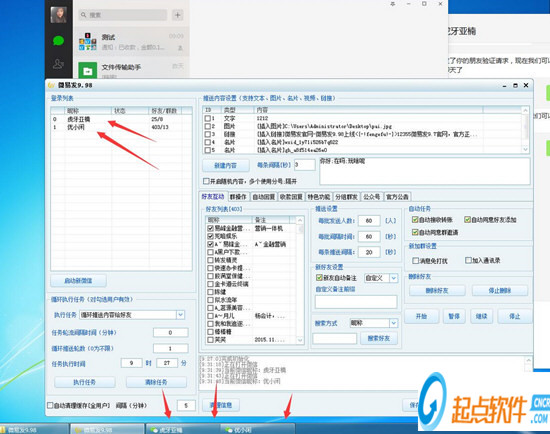
Task: Tick content row 4 名片 checkbox
Action: [208, 142]
